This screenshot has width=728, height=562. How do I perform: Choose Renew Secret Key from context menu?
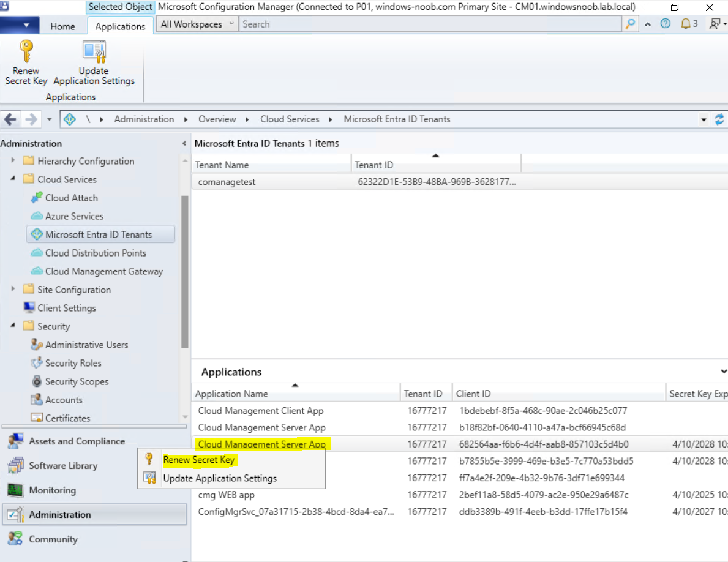pyautogui.click(x=199, y=460)
